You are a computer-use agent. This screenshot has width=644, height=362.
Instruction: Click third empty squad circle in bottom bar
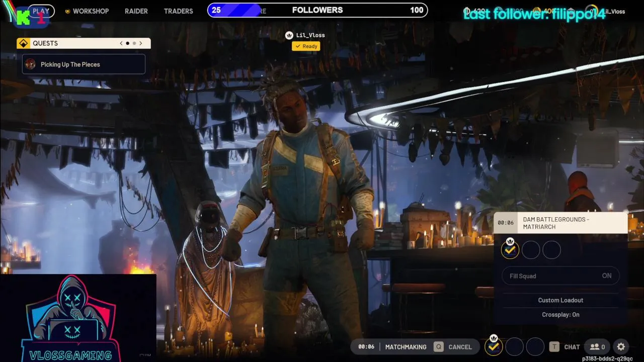[535, 346]
